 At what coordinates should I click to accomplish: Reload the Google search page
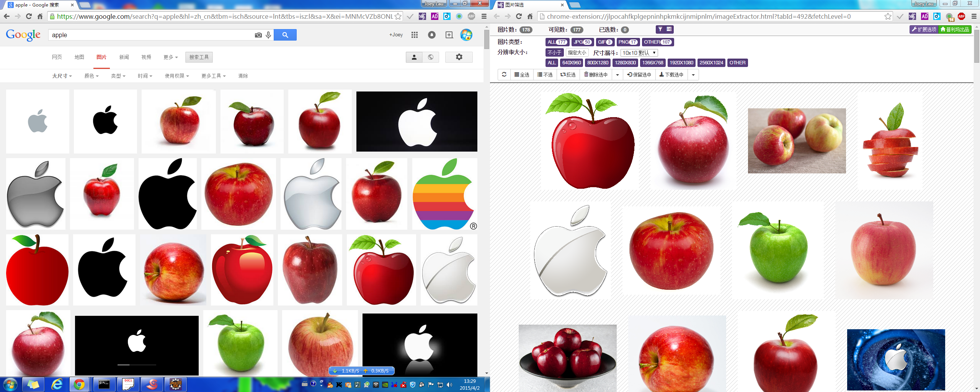pyautogui.click(x=29, y=16)
